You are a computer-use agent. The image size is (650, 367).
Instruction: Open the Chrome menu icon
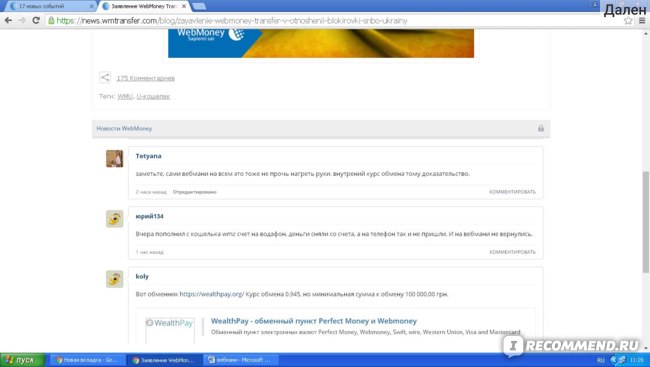[642, 21]
